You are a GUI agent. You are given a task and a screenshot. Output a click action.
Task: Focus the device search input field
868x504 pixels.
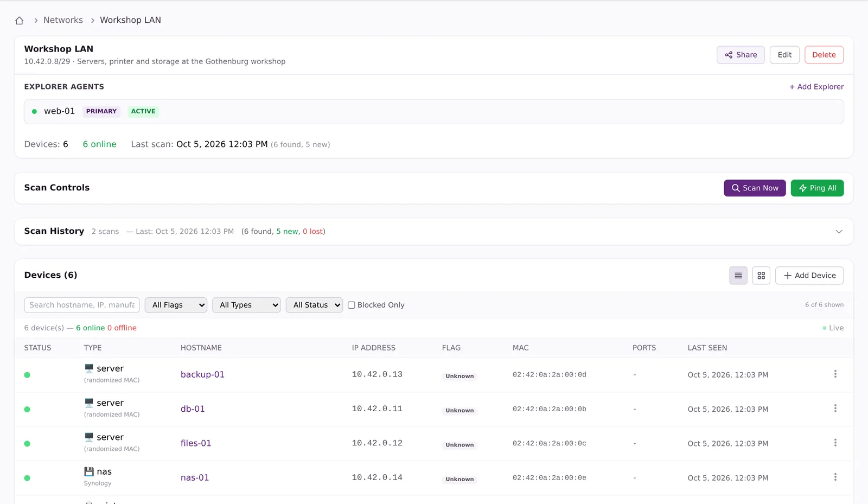[x=82, y=305]
